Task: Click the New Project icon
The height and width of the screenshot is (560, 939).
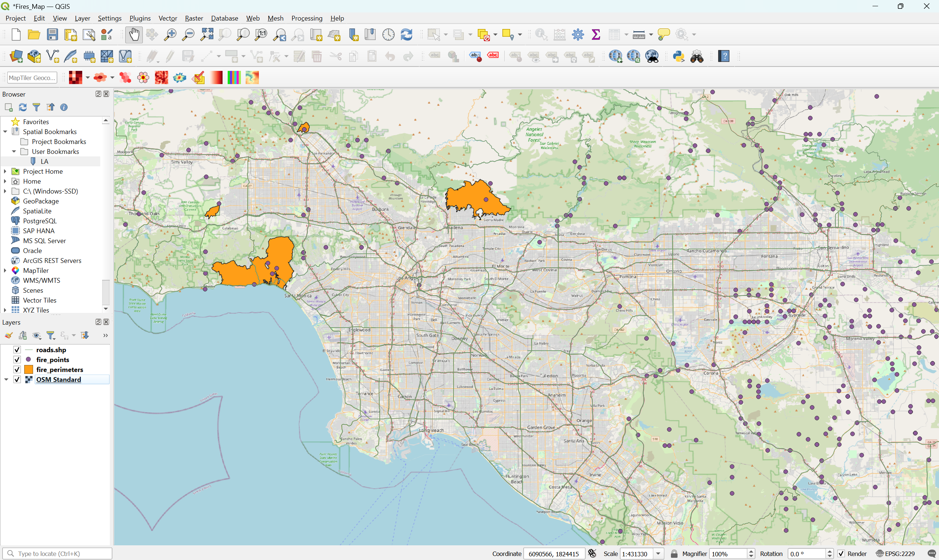Action: [x=16, y=35]
